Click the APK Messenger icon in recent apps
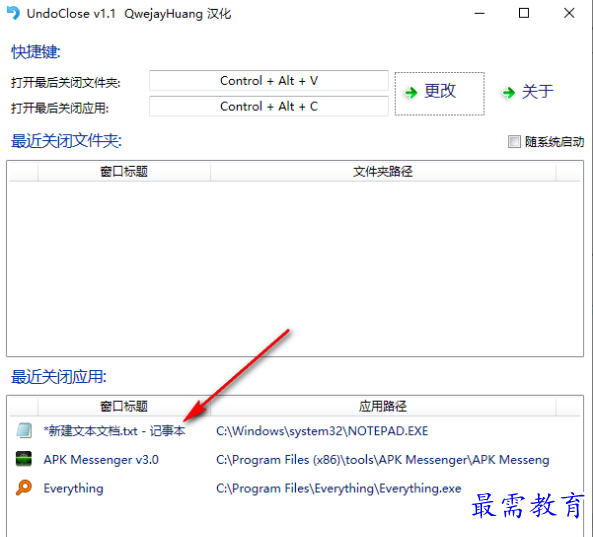 [24, 459]
